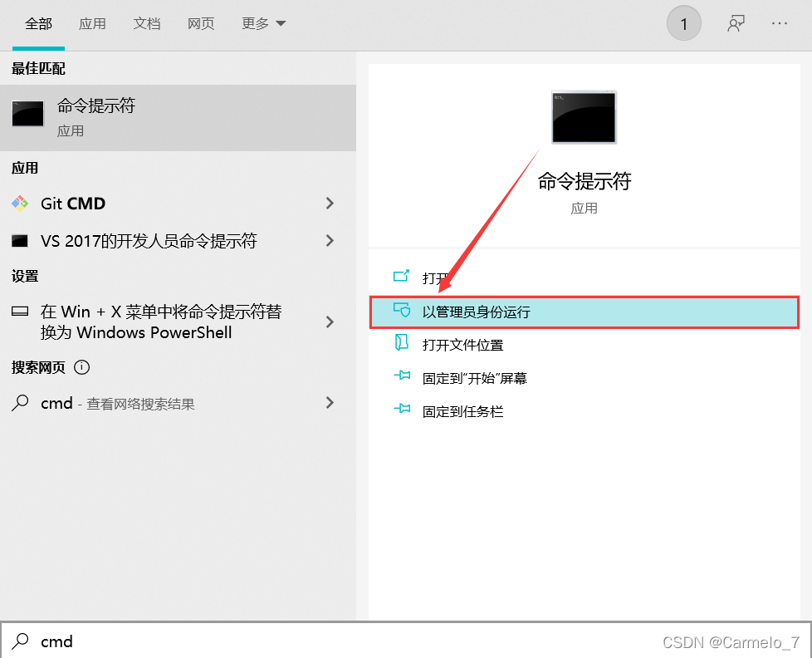Click the Command Prompt icon in best match

pos(28,114)
